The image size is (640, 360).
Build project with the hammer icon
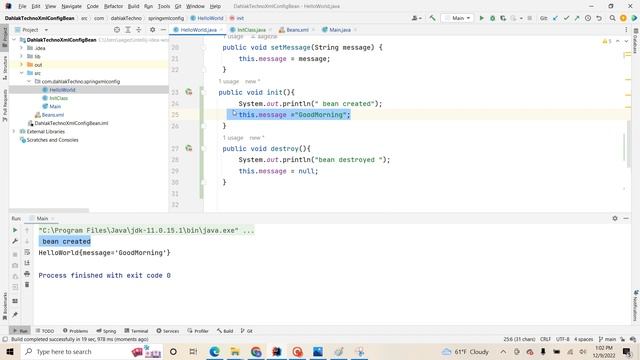[433, 18]
